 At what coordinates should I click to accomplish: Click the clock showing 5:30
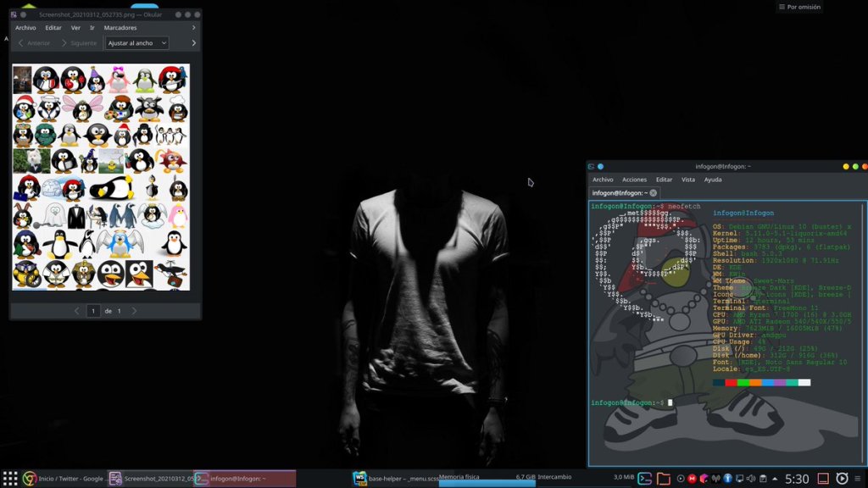click(797, 479)
